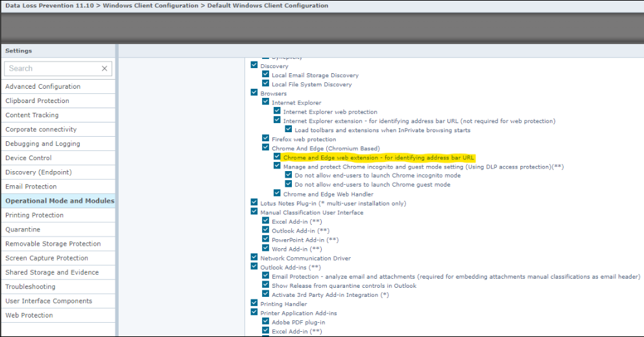Screen dimensions: 644x337
Task: Toggle Lotus Notes Plug-in checkbox
Action: pyautogui.click(x=254, y=203)
